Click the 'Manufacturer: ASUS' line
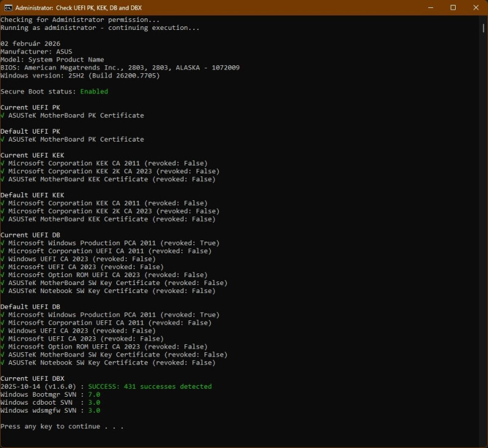Image resolution: width=488 pixels, height=448 pixels. 36,52
